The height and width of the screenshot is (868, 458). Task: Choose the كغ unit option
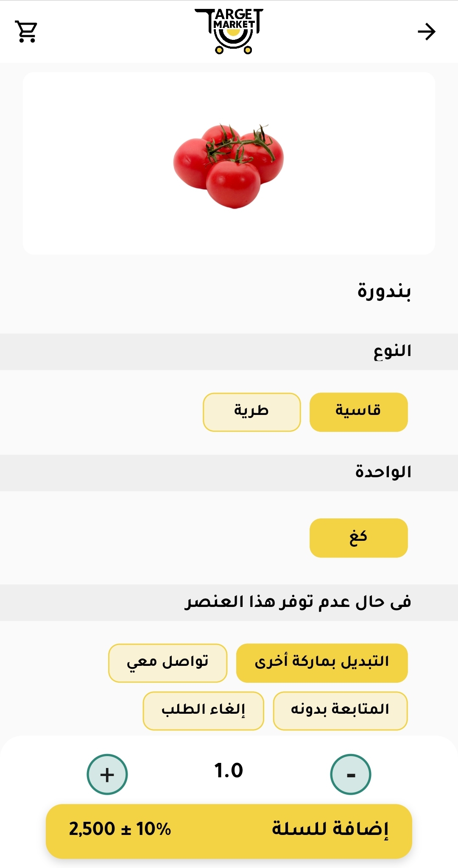[358, 537]
